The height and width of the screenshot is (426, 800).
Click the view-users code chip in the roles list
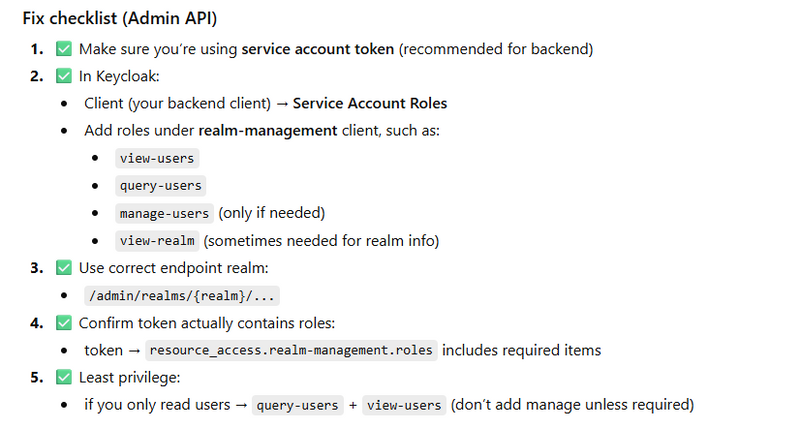157,158
